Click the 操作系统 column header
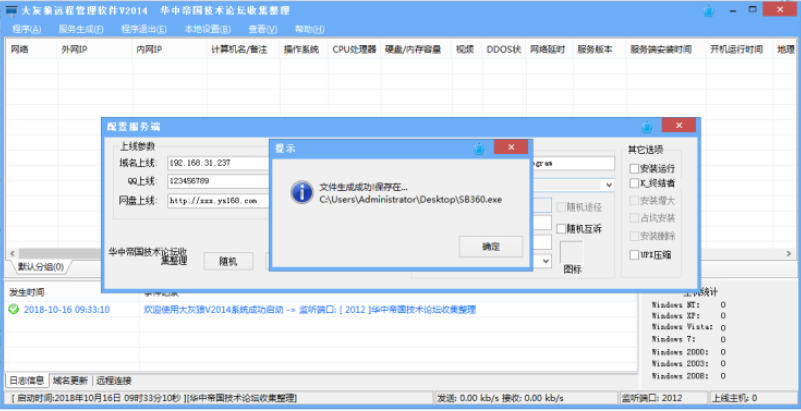Screen dimensions: 801x411 (x=304, y=50)
